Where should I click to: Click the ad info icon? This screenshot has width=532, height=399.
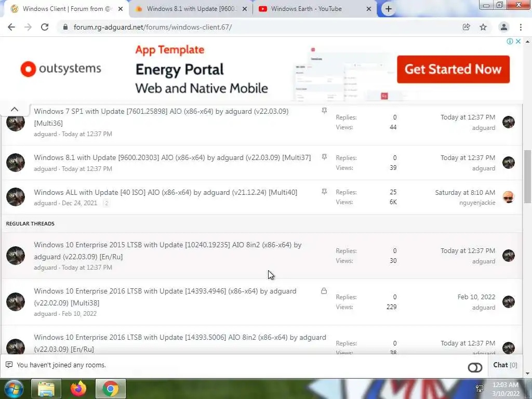(510, 42)
